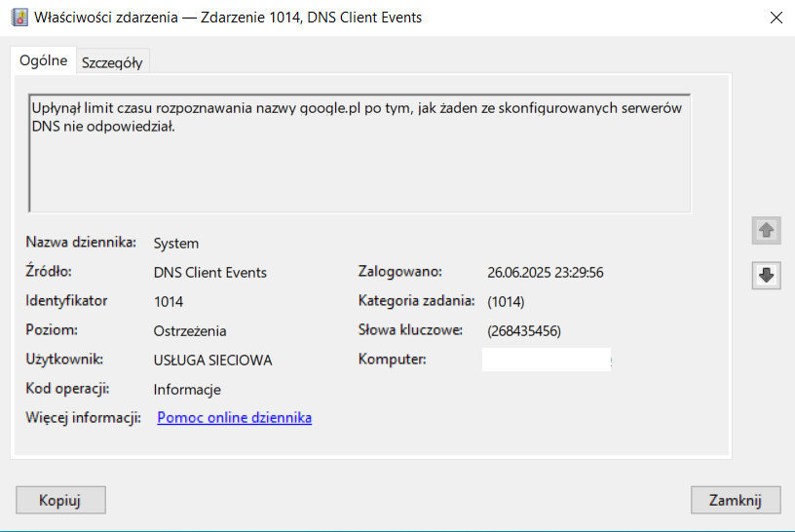The height and width of the screenshot is (532, 795).
Task: Click the USŁUGA SIECIOWA user value
Action: (x=213, y=361)
